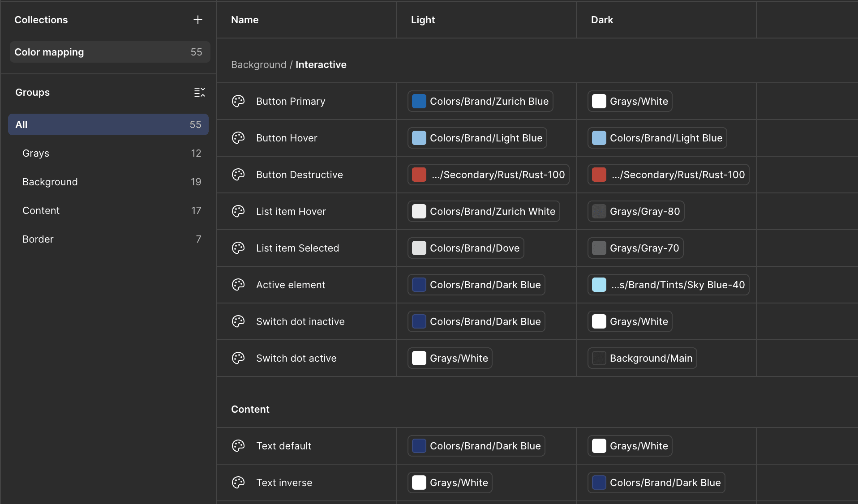Click palette icon for Switch dot inactive
The height and width of the screenshot is (504, 858).
point(238,321)
